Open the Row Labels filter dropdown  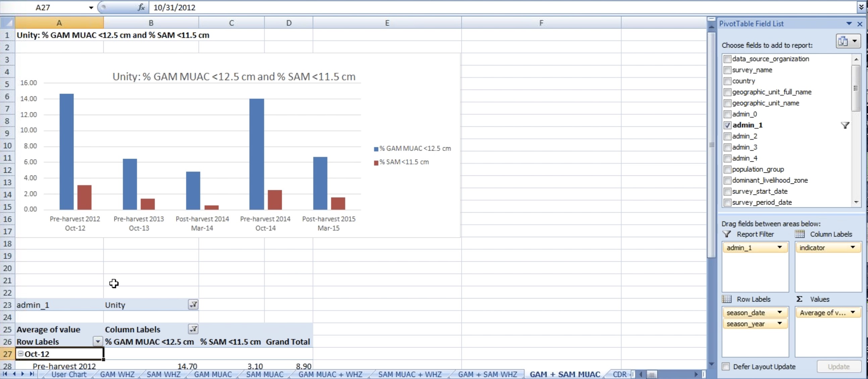(97, 341)
